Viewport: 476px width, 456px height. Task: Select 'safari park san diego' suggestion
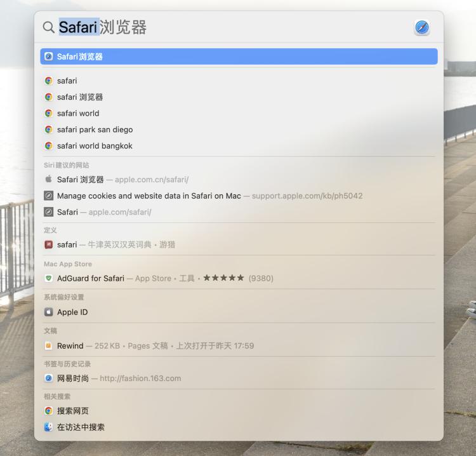[239, 130]
